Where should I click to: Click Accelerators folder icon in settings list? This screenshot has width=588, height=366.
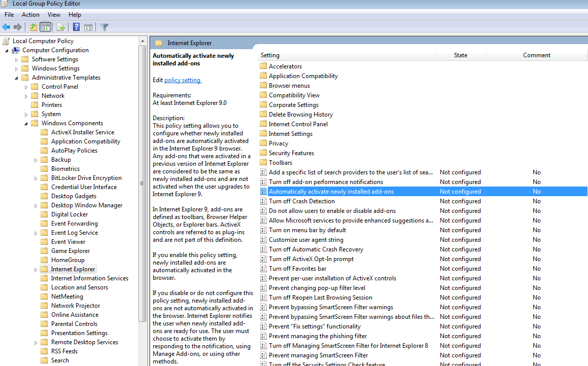pos(263,66)
